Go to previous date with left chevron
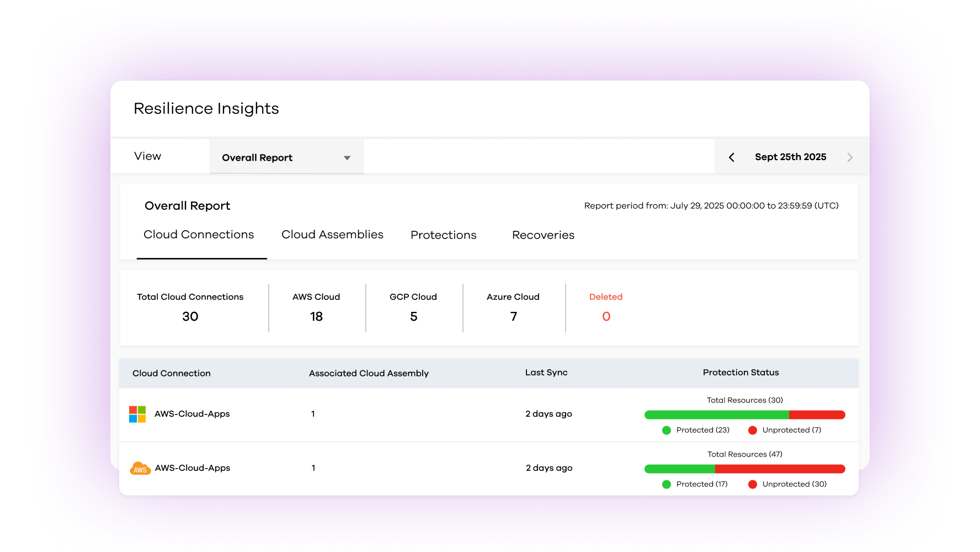 [x=732, y=157]
